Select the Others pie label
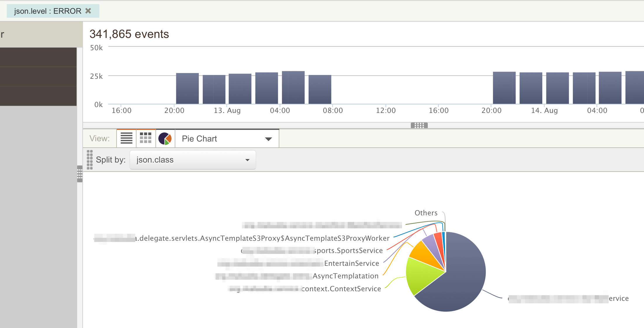 pos(426,213)
